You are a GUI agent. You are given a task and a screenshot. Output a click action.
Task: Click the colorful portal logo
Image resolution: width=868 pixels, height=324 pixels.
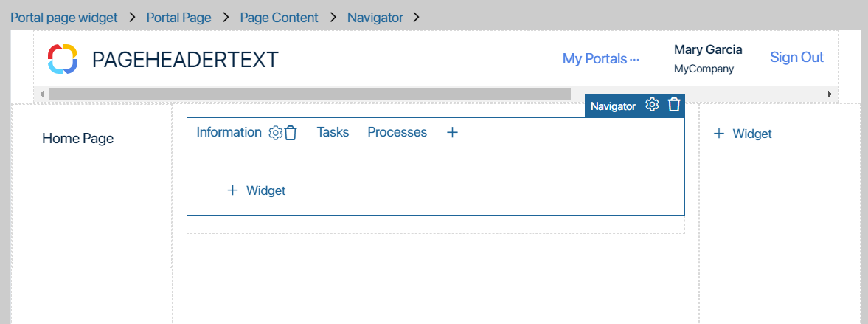tap(61, 59)
